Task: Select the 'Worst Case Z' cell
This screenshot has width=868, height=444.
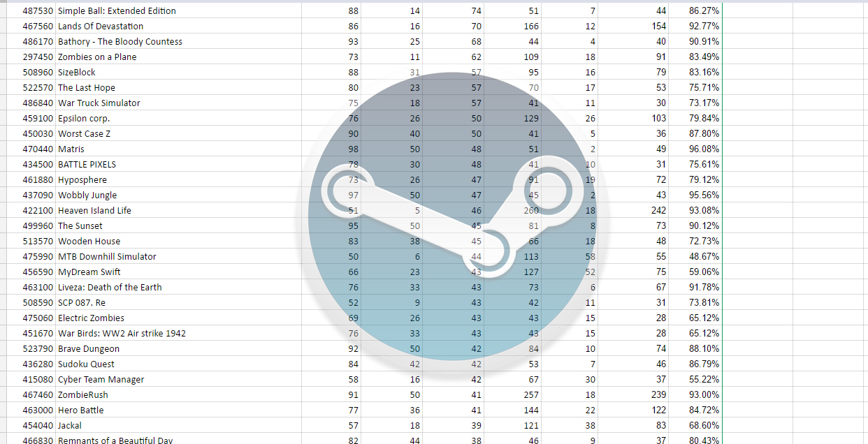Action: pos(179,134)
